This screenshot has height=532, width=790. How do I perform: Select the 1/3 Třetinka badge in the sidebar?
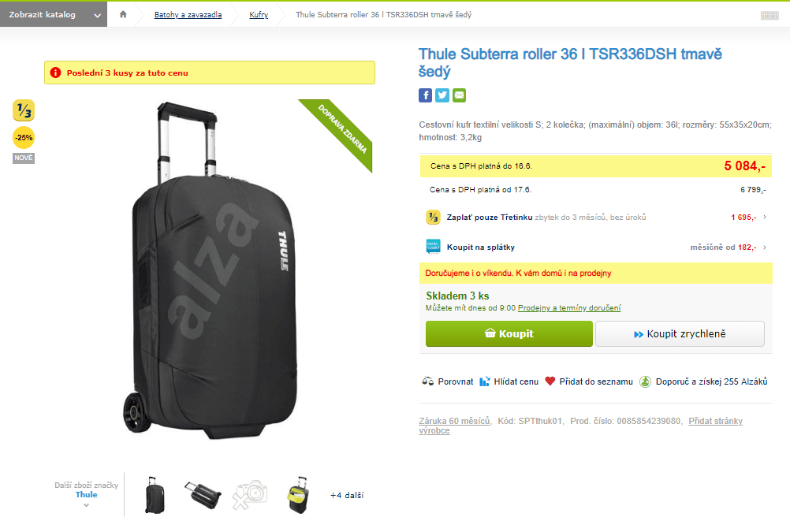point(23,110)
